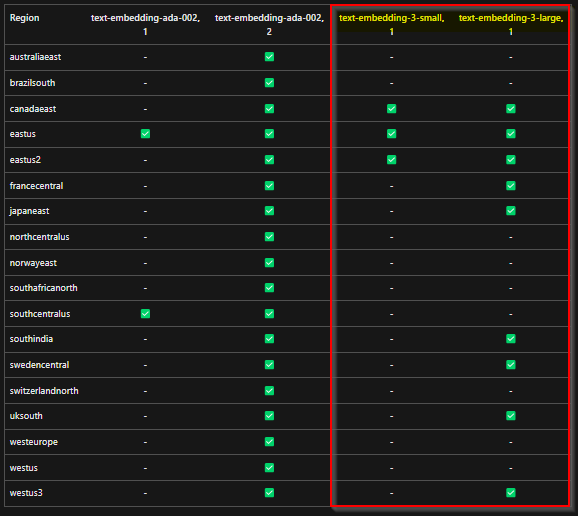Viewport: 578px width, 516px height.
Task: Click the text-embedding-ada-002, 1 column header
Action: (145, 24)
